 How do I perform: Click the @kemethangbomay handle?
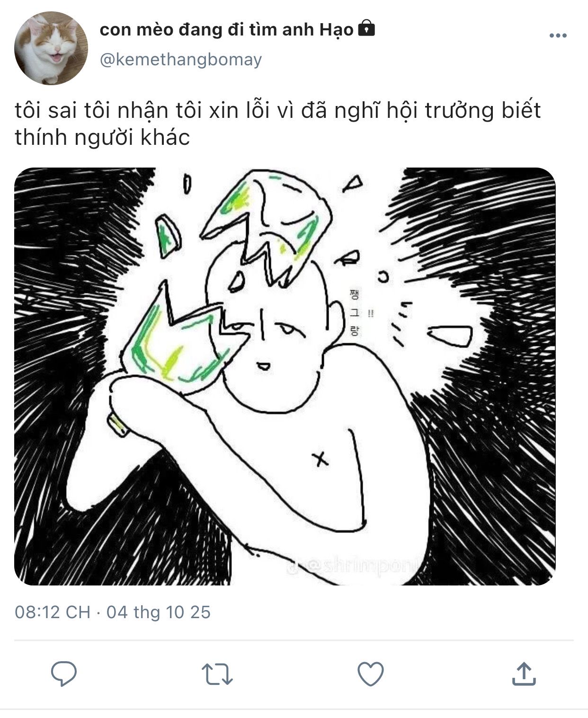point(180,60)
